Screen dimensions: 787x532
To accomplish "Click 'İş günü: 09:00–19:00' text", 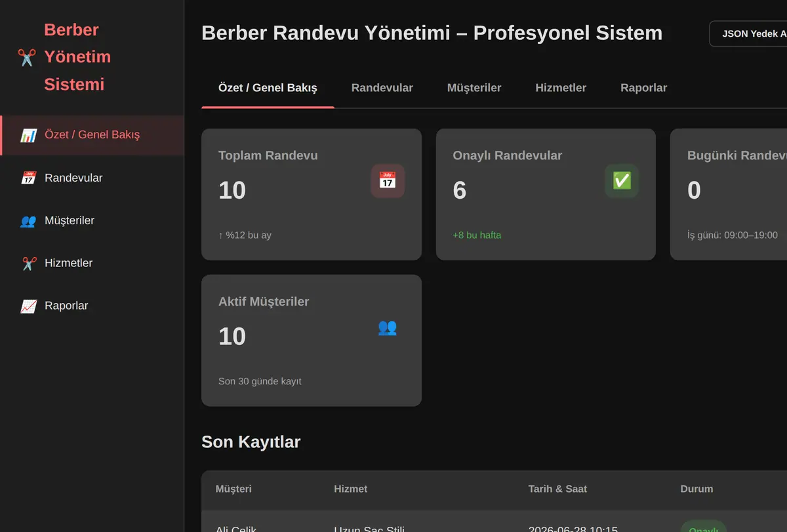I will [x=733, y=235].
